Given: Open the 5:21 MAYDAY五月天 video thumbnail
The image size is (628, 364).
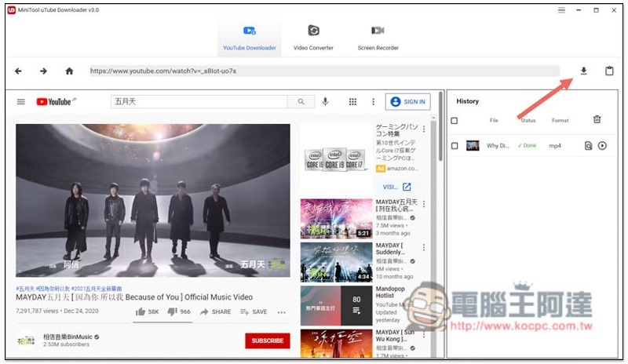Looking at the screenshot, I should coord(337,219).
